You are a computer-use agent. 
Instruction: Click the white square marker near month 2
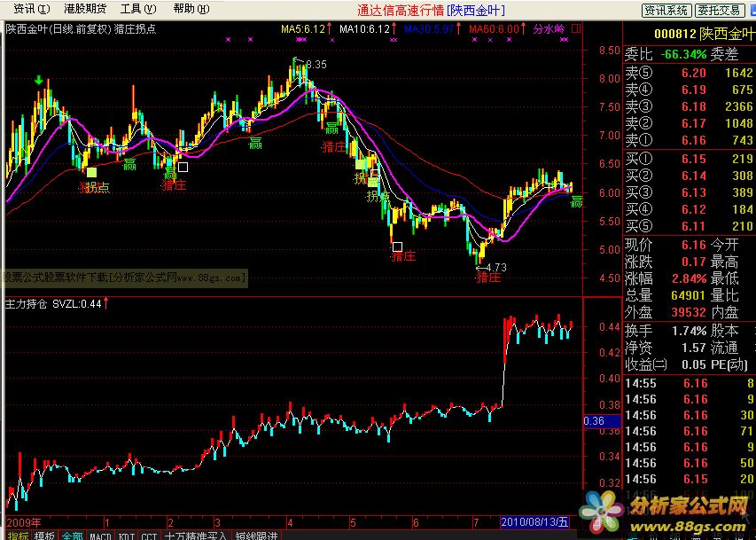pyautogui.click(x=183, y=167)
